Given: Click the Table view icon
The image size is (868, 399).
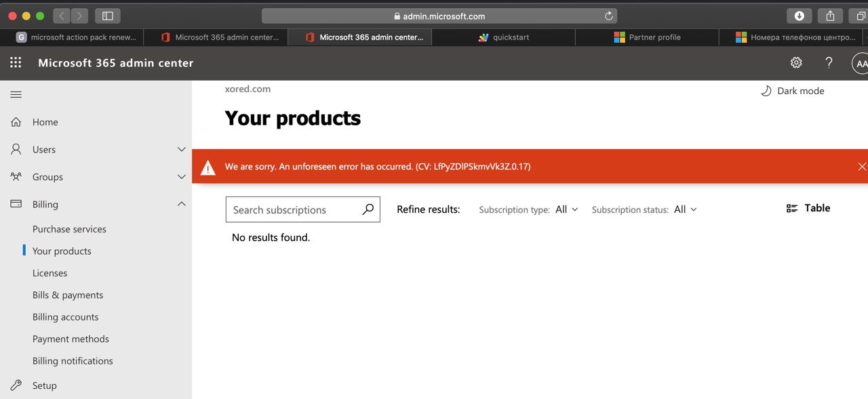Looking at the screenshot, I should 792,209.
